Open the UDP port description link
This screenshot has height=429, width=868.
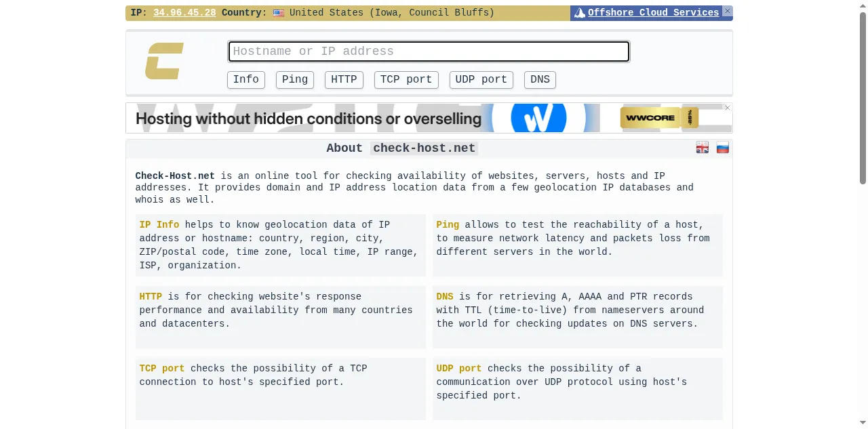pyautogui.click(x=459, y=369)
